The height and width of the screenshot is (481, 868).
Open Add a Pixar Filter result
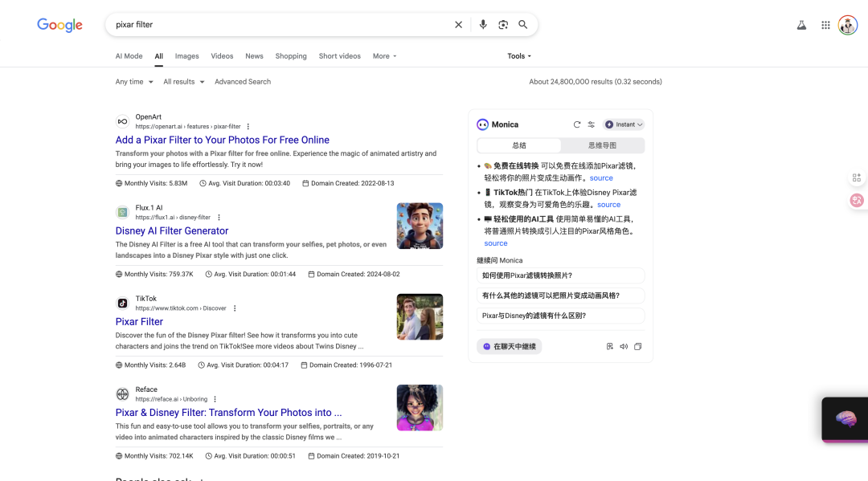pyautogui.click(x=222, y=140)
